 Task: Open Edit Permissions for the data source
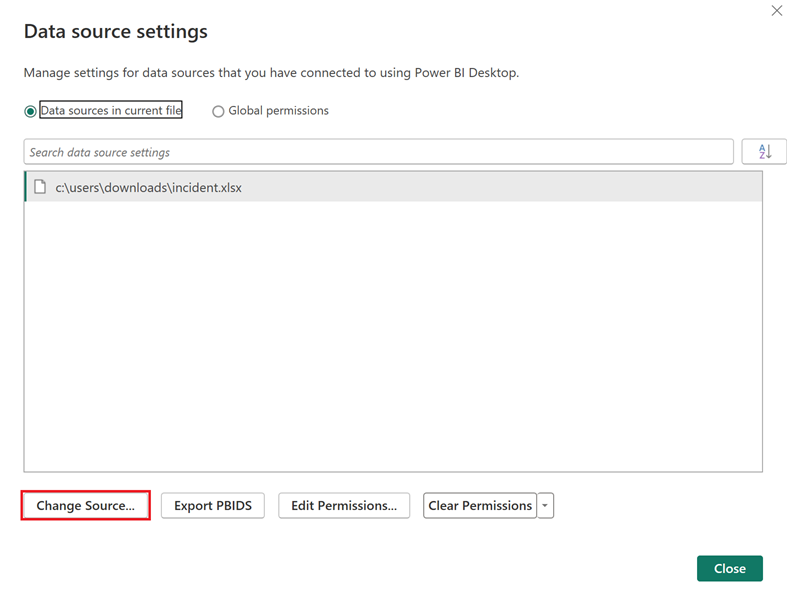click(343, 506)
